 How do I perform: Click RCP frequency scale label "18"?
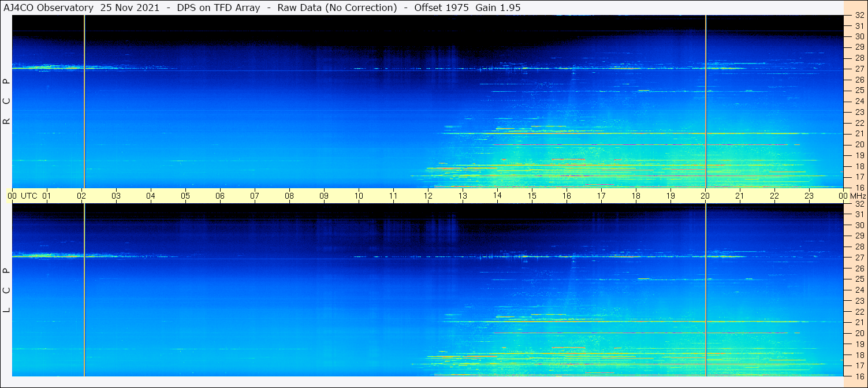pos(859,166)
